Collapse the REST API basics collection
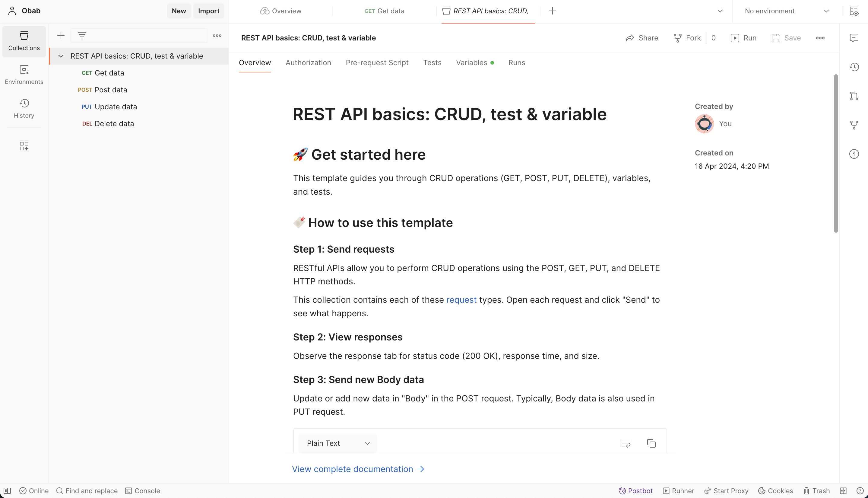 click(61, 56)
